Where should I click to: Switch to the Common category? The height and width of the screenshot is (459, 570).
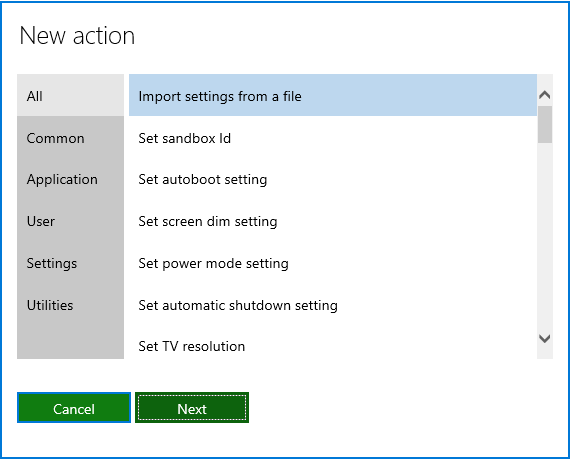(x=70, y=138)
